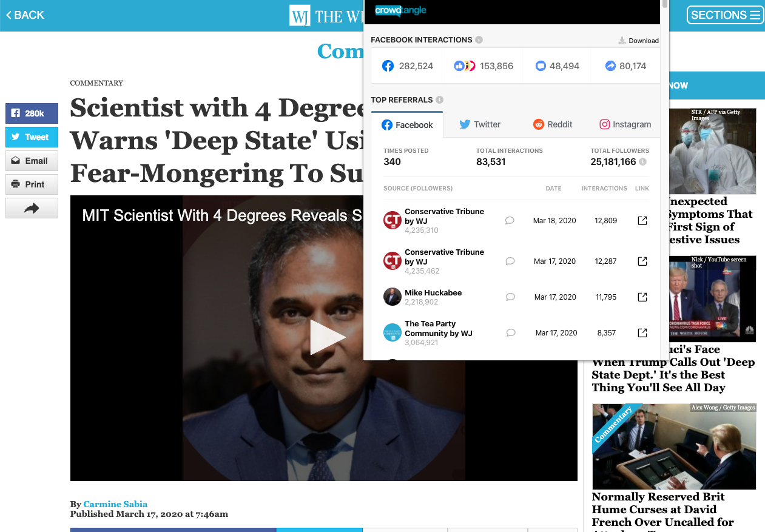
Task: Switch to the Twitter referrals tab
Action: [479, 124]
